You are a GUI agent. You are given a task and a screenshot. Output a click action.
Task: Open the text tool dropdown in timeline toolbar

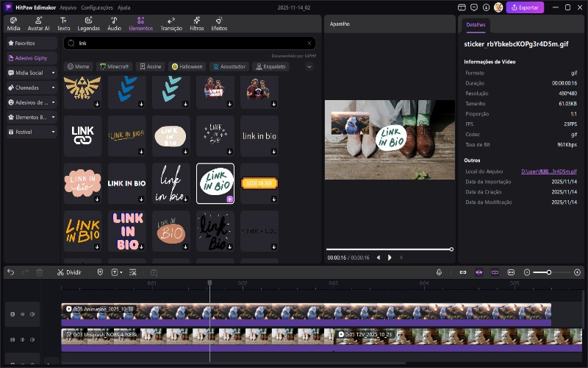(x=121, y=272)
